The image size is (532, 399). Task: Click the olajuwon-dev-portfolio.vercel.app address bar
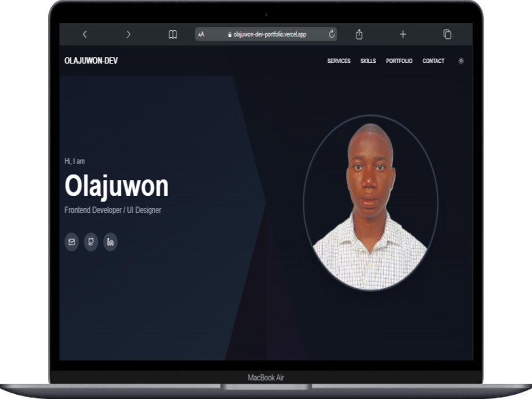(x=266, y=34)
